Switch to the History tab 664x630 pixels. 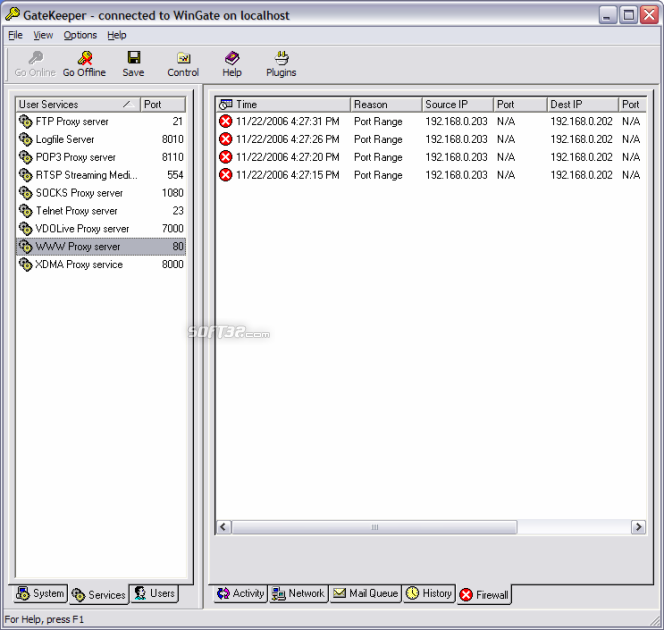point(429,594)
